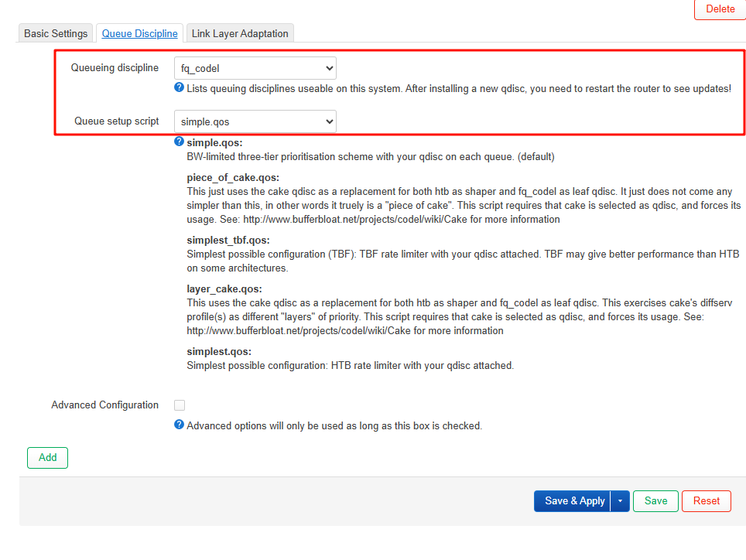
Task: Click the help icon next to Advanced options note
Action: coord(179,425)
